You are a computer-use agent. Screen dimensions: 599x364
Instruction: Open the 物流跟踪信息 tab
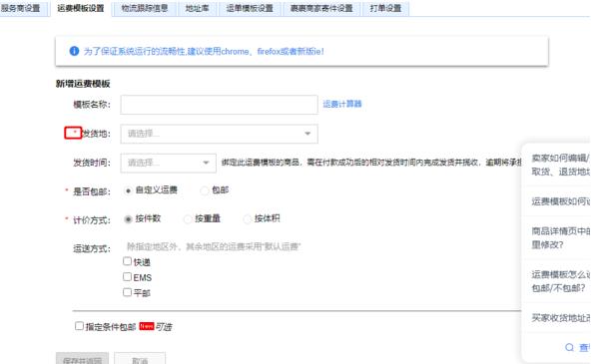pos(145,8)
